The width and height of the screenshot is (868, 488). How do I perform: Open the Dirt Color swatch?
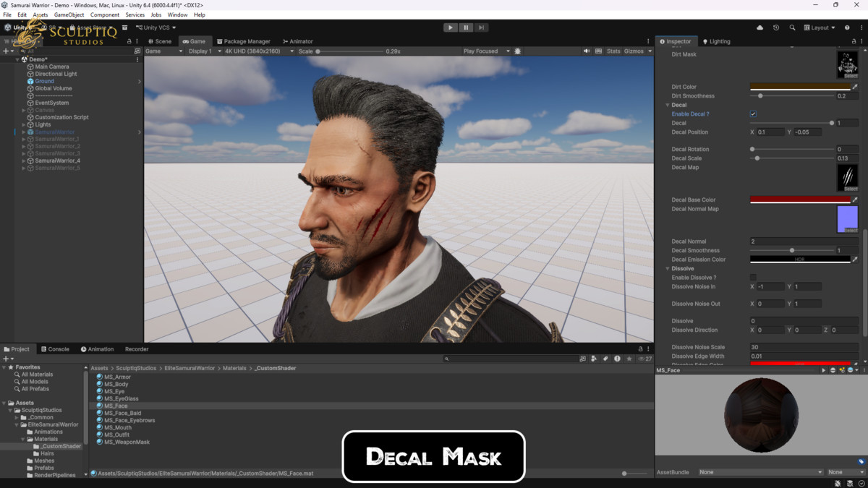(x=800, y=87)
